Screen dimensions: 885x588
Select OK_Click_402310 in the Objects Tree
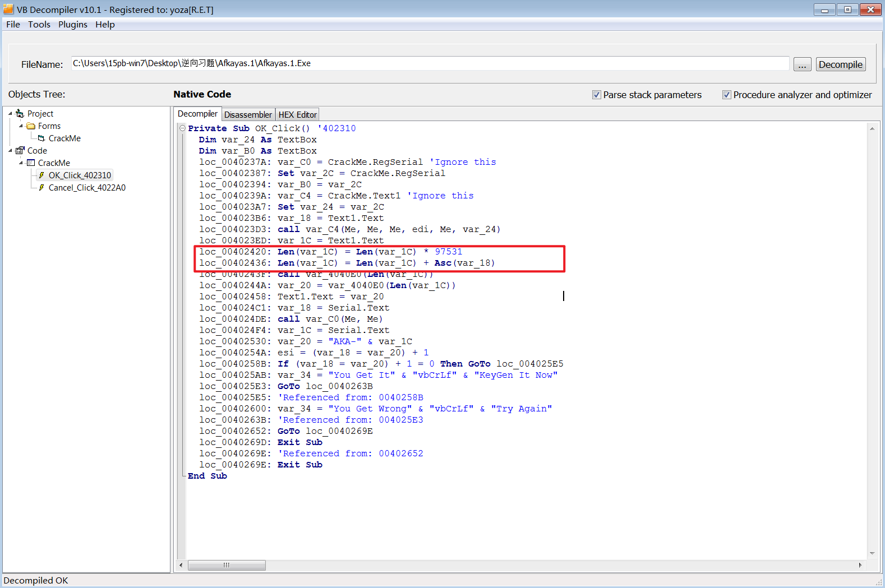[80, 175]
